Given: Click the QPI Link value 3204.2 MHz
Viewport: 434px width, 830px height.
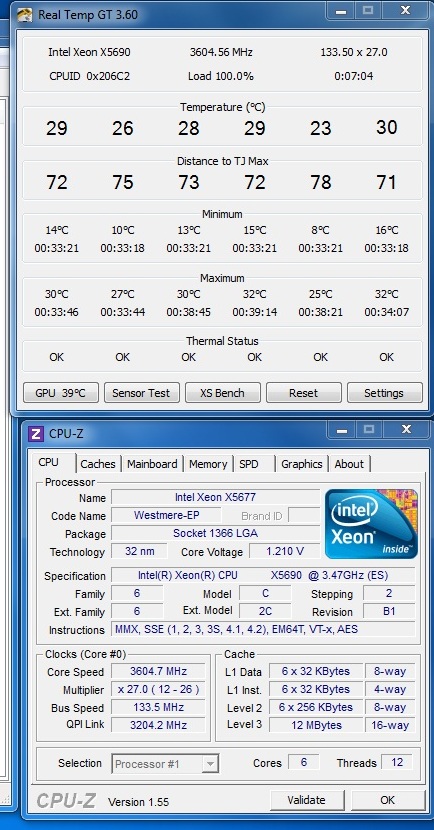Looking at the screenshot, I should pos(158,725).
